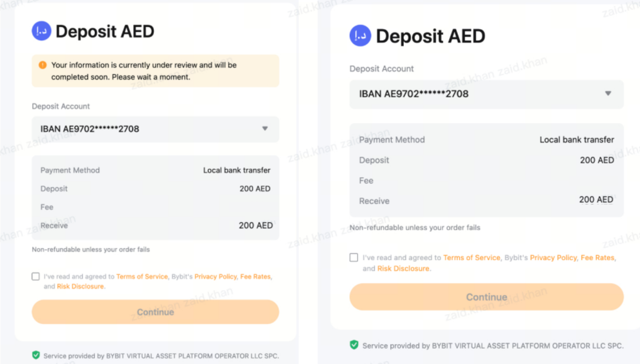Open Terms of Service link in left panel
The width and height of the screenshot is (640, 364).
tap(142, 276)
